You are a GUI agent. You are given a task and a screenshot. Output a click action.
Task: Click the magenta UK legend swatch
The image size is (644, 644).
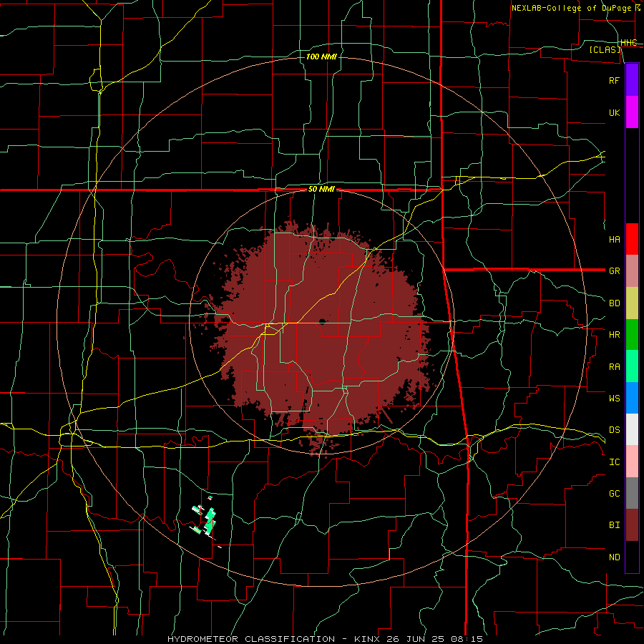tap(632, 112)
